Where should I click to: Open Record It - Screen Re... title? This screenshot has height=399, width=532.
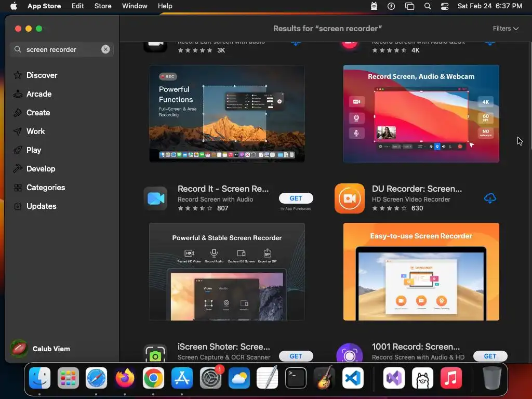[223, 189]
